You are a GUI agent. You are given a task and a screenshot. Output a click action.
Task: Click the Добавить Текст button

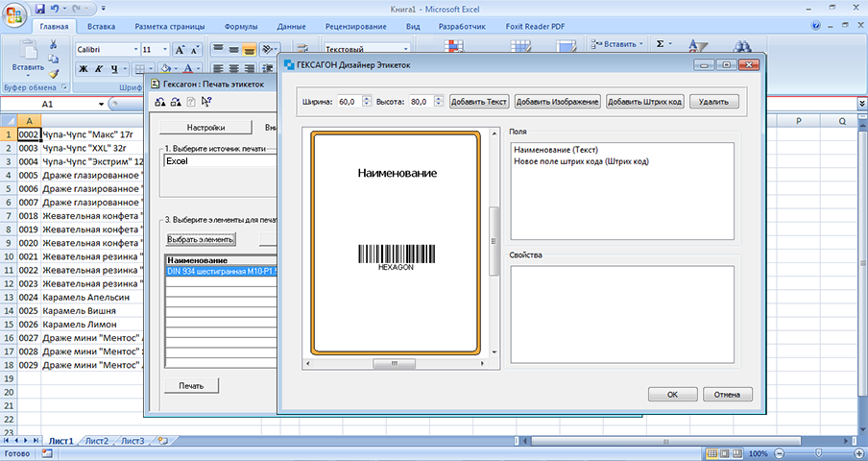click(x=478, y=101)
